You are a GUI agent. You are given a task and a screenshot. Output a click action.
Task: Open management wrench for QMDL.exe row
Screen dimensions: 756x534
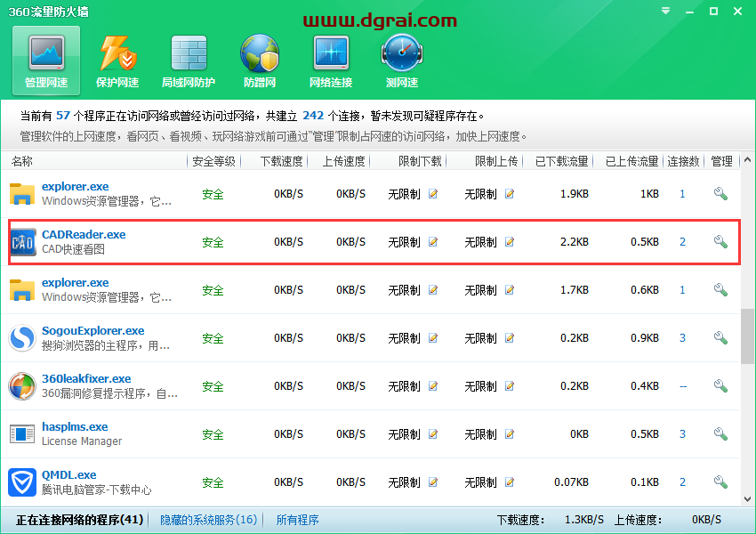pyautogui.click(x=720, y=481)
